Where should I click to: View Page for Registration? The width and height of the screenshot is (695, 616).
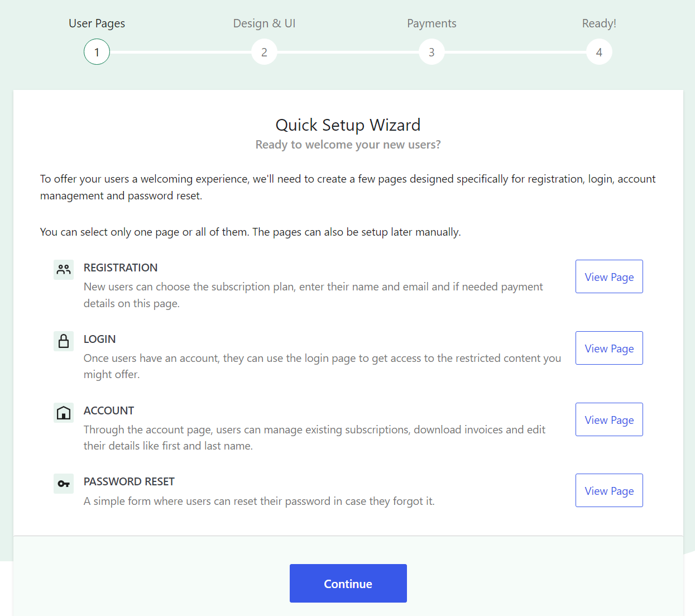[x=609, y=276]
